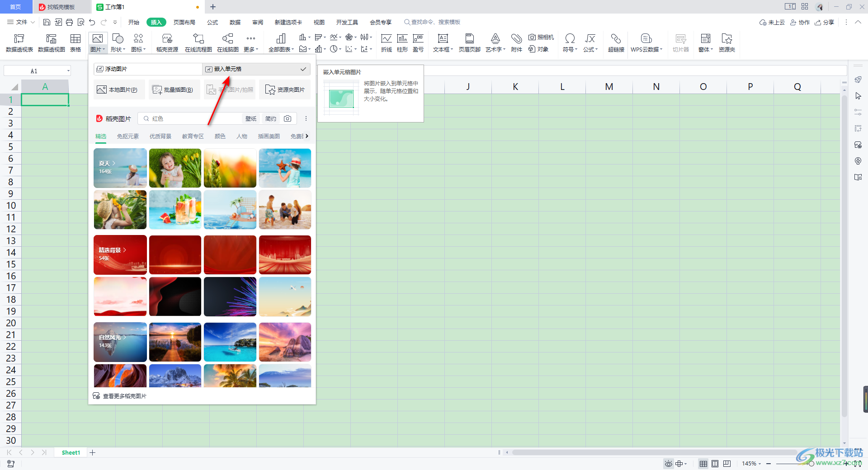Click the Print Preview icon
The image size is (868, 470).
tap(81, 22)
